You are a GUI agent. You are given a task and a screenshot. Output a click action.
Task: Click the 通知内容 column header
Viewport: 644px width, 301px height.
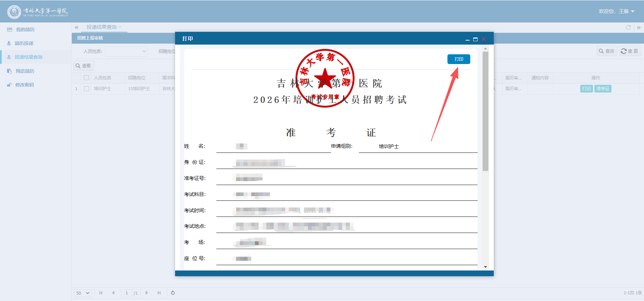tap(540, 78)
